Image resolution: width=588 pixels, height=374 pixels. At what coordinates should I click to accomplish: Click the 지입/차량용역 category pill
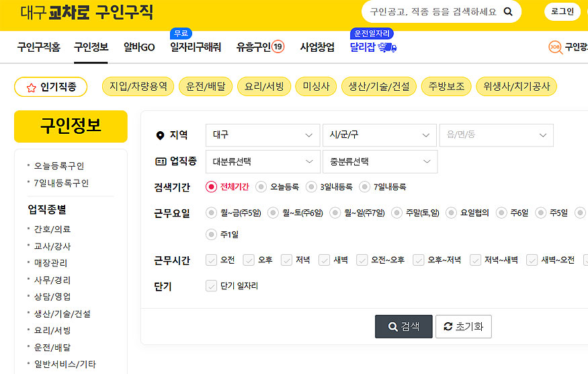(138, 87)
